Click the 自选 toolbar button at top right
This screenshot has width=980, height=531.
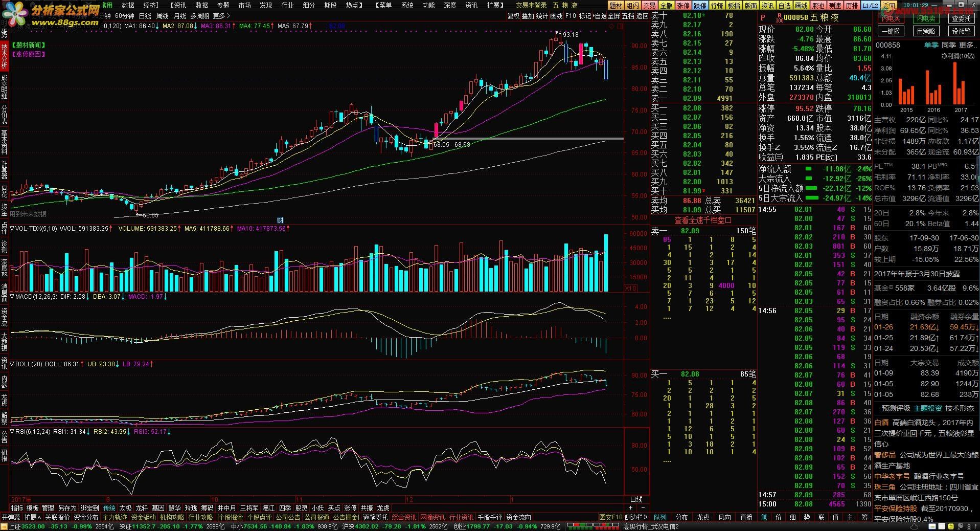click(x=784, y=6)
